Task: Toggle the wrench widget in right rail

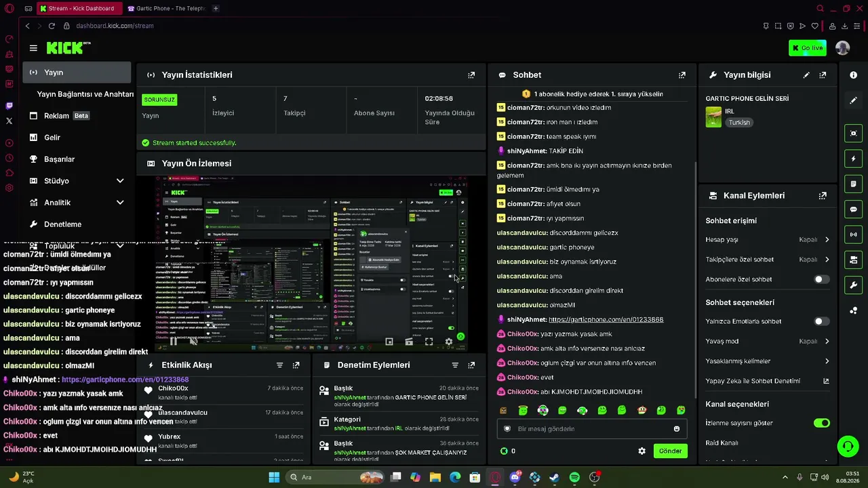Action: 854,285
